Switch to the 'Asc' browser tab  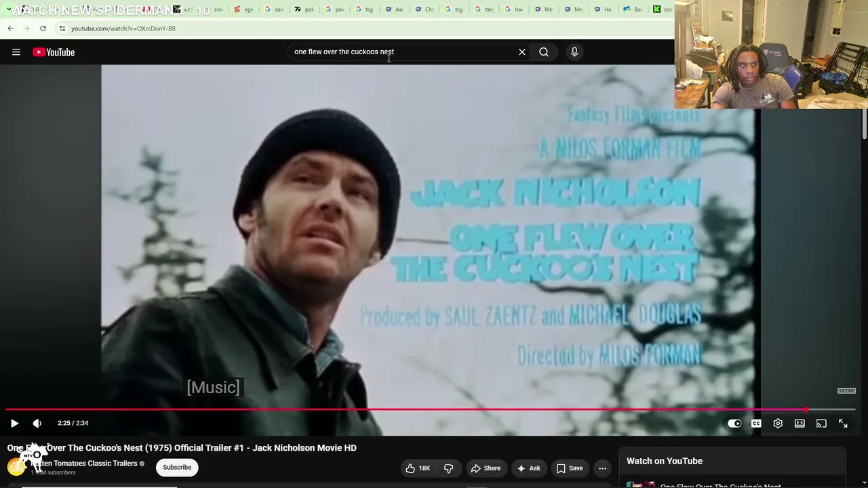395,9
